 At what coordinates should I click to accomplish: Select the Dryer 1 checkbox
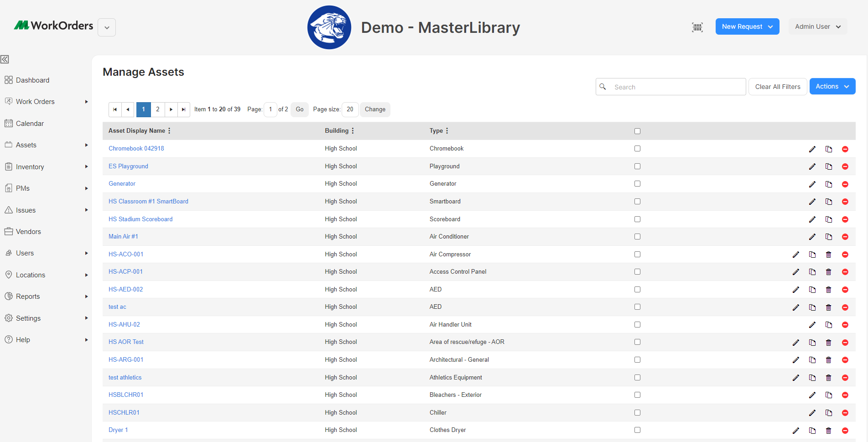coord(637,430)
